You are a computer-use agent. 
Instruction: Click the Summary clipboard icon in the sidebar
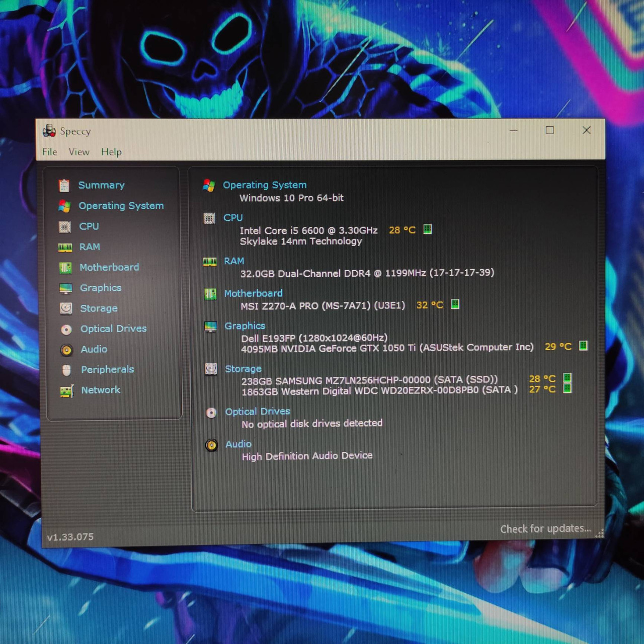point(64,186)
